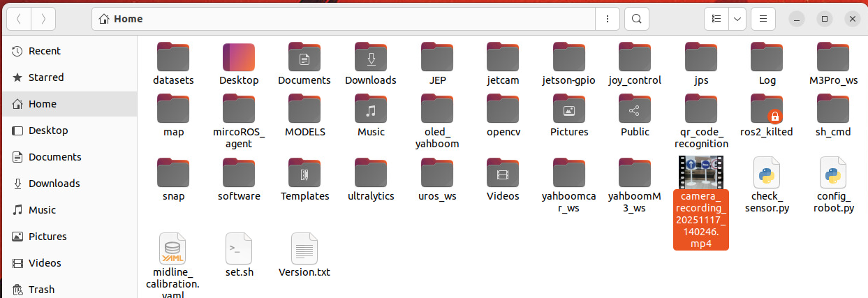Select the ultralytics folder
868x298 pixels.
(x=371, y=173)
